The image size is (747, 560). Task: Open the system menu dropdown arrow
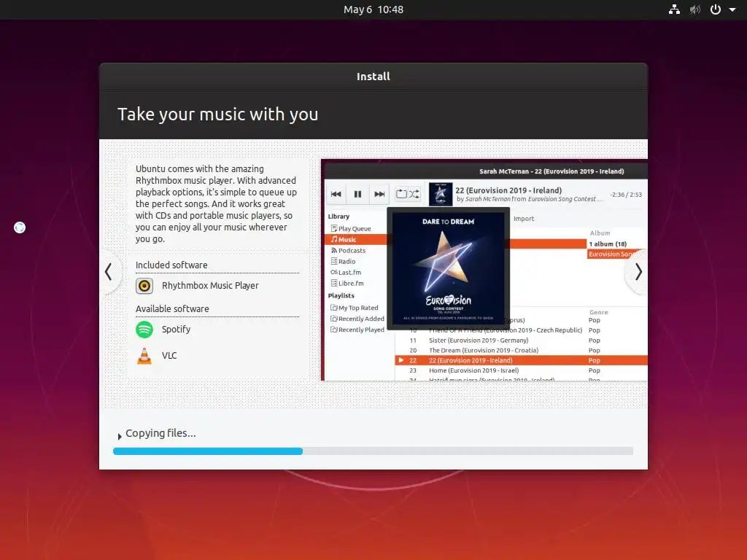click(x=732, y=9)
